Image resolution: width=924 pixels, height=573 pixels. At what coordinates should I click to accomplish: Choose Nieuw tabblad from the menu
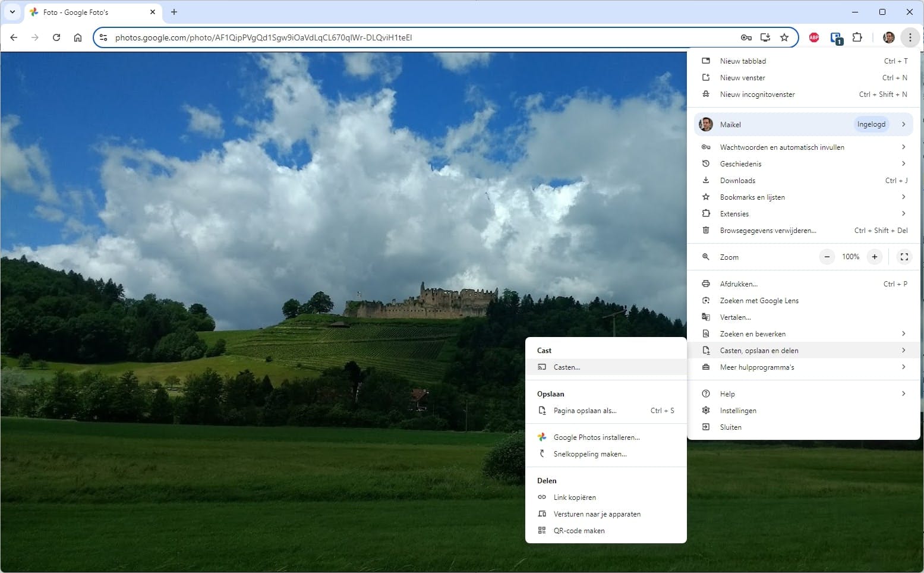pyautogui.click(x=803, y=61)
